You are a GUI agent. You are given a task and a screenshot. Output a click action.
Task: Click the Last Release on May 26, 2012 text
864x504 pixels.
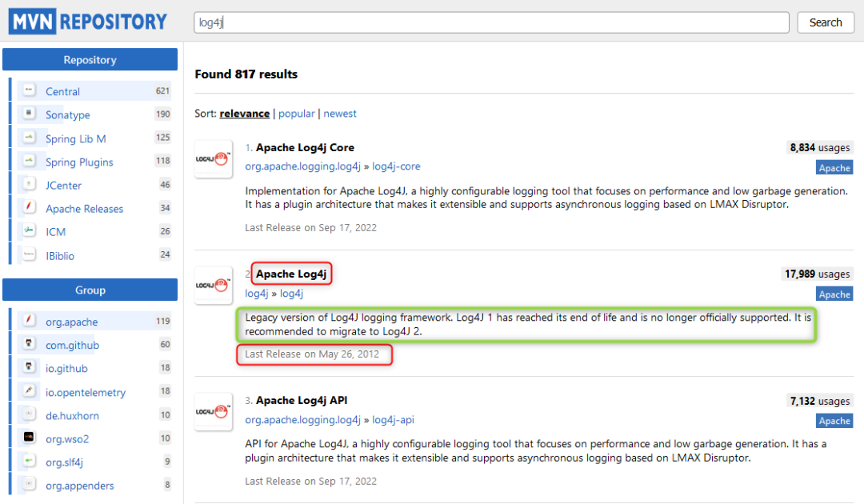coord(312,354)
